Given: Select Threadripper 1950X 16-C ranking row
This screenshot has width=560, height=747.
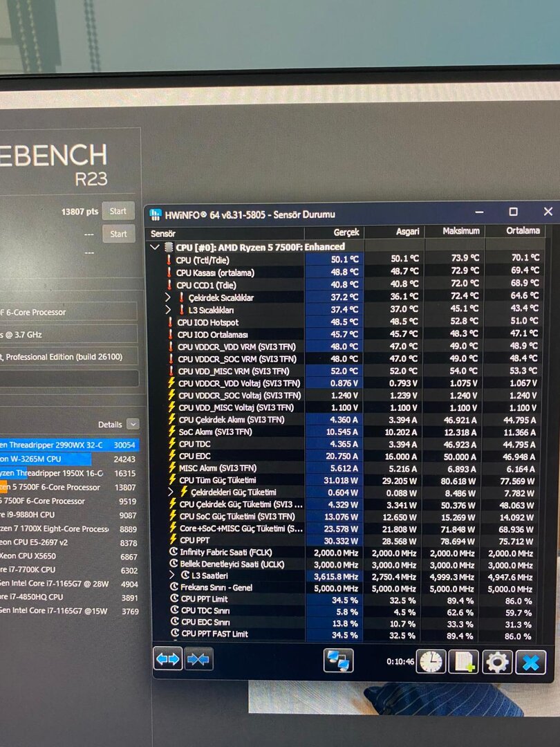Looking at the screenshot, I should [70, 473].
